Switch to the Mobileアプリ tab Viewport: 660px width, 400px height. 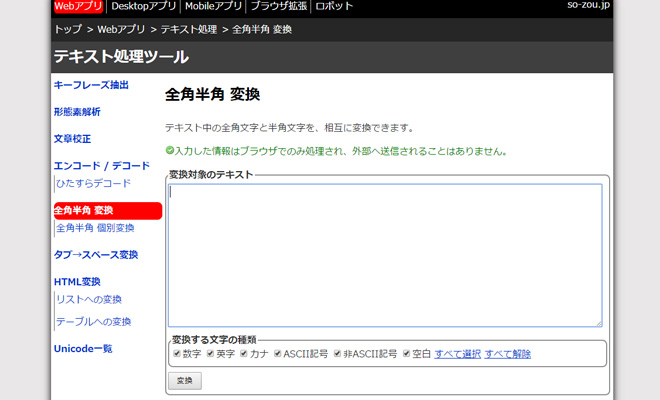point(214,7)
